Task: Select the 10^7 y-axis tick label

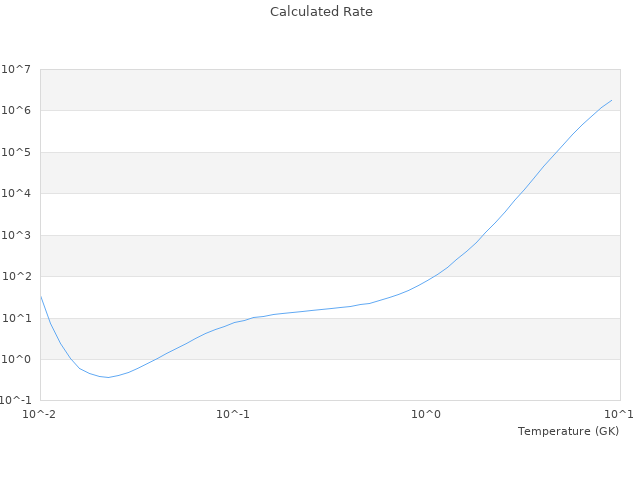Action: point(16,69)
